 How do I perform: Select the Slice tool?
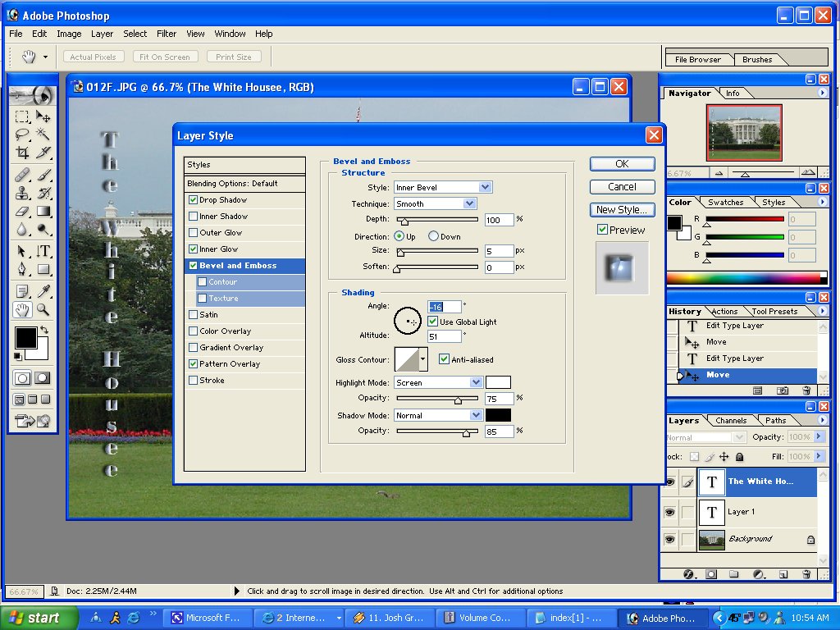pyautogui.click(x=43, y=152)
